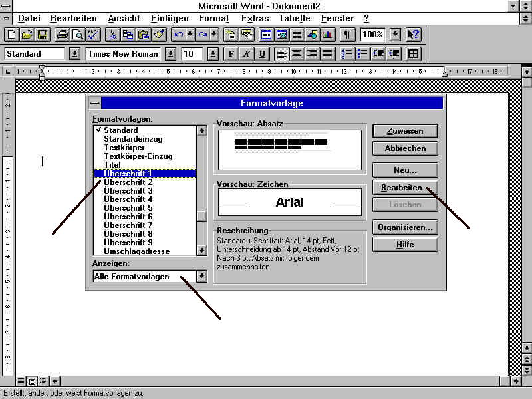
Task: Click the Print icon in toolbar
Action: tap(63, 35)
